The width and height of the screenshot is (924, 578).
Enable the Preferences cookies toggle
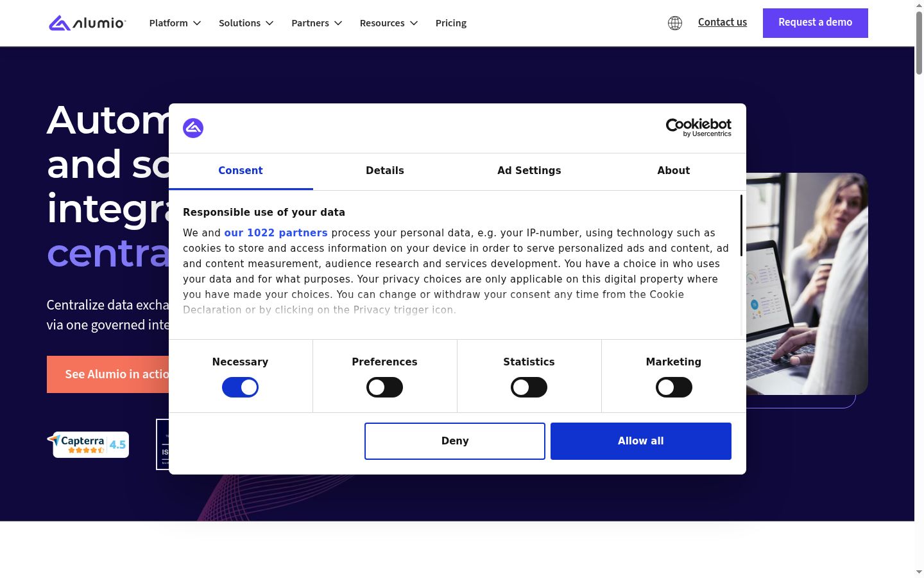pos(384,387)
